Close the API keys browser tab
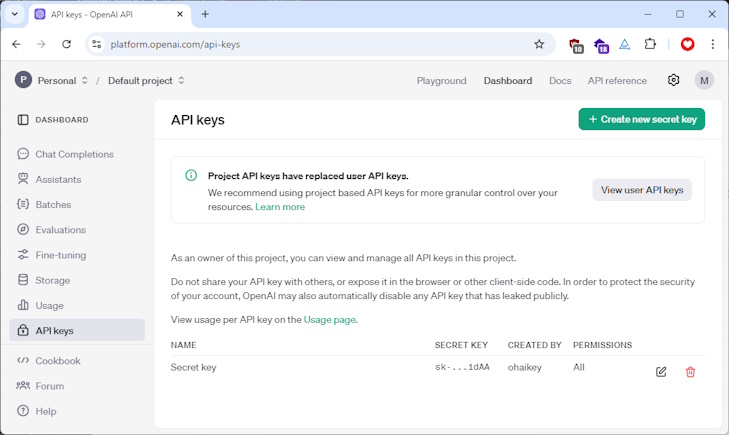Image resolution: width=729 pixels, height=435 pixels. pyautogui.click(x=180, y=14)
